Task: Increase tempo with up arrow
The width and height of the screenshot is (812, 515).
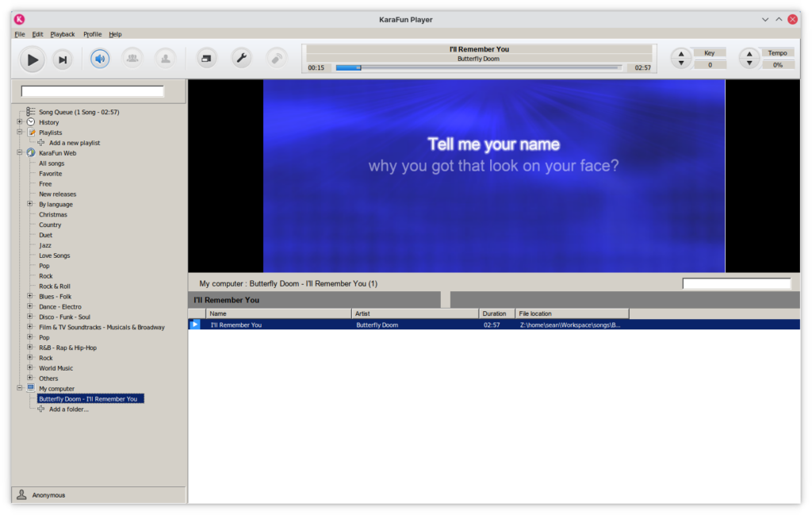Action: [x=749, y=54]
